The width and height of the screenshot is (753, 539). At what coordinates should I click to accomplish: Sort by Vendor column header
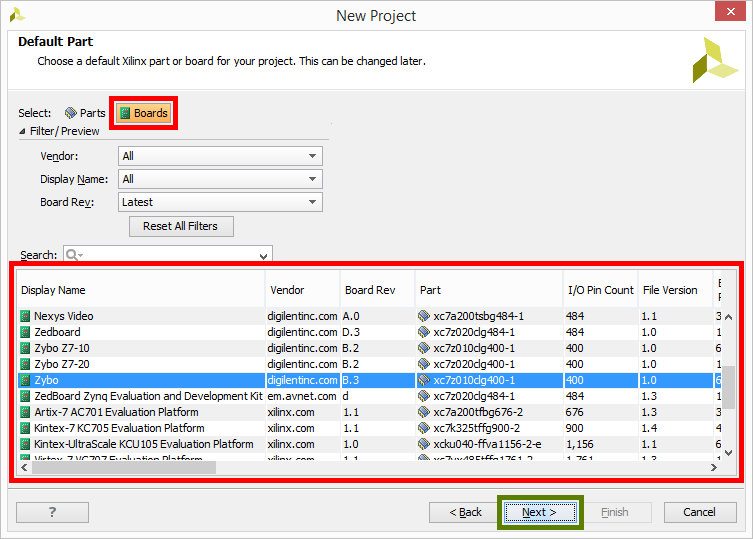point(302,290)
